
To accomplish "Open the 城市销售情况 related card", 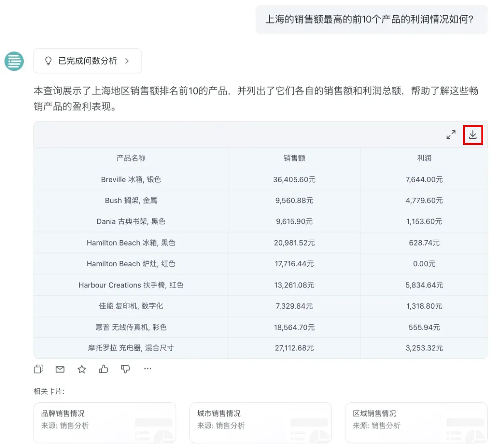I will pos(260,422).
